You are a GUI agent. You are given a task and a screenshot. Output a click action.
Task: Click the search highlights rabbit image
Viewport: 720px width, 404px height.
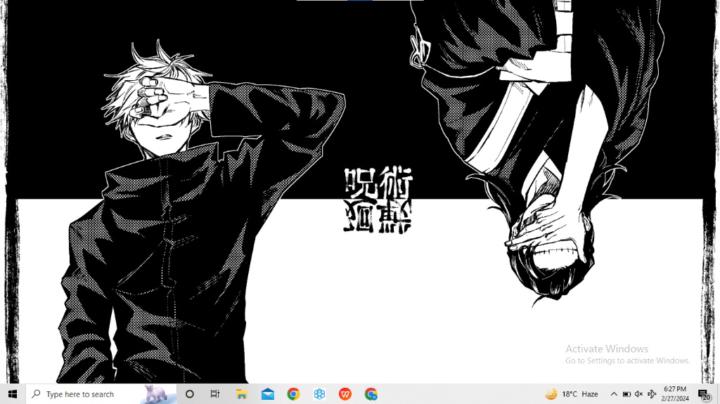(x=158, y=394)
